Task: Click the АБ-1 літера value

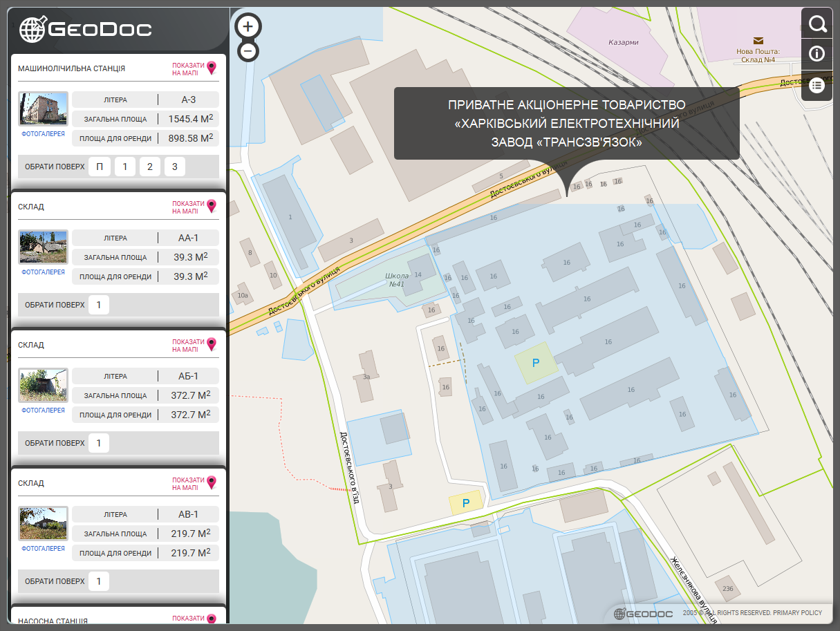Action: click(x=189, y=376)
